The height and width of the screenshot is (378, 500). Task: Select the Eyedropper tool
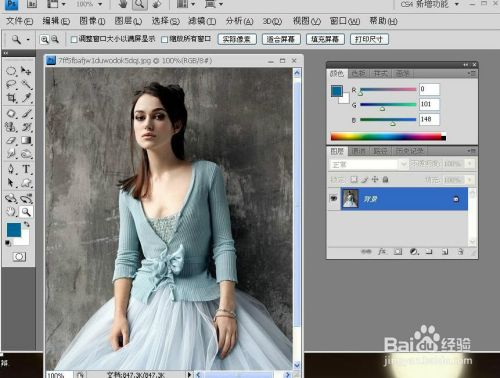point(26,98)
